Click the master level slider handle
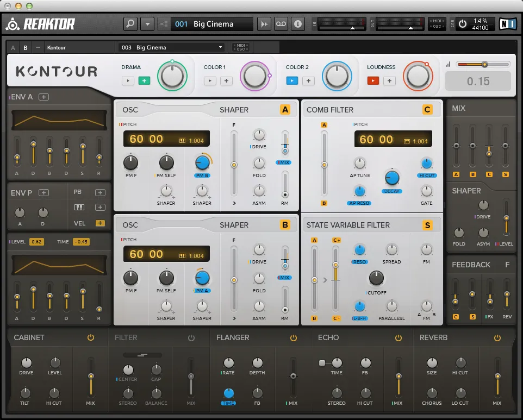523x420 pixels. tap(484, 64)
